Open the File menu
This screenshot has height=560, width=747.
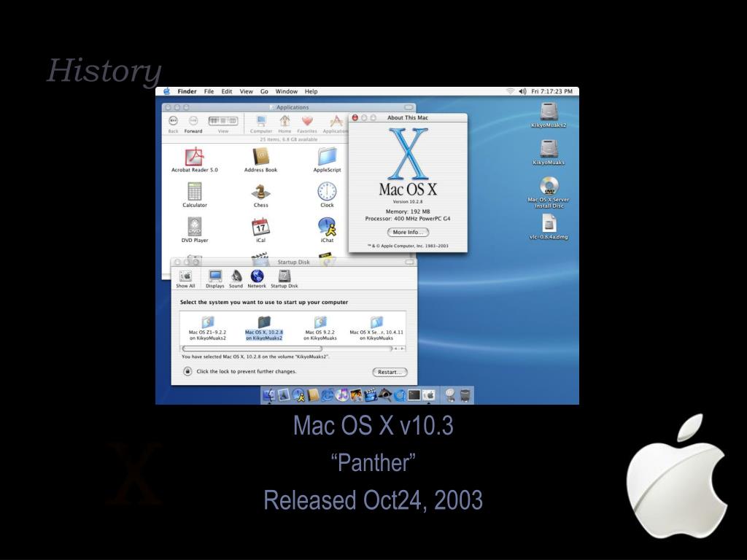[x=209, y=91]
